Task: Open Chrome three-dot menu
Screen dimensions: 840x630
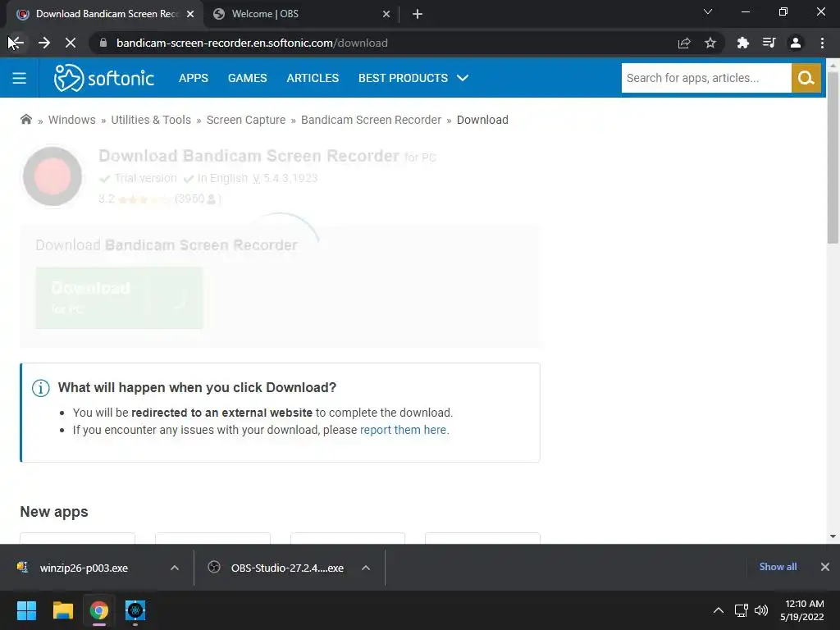Action: (822, 43)
